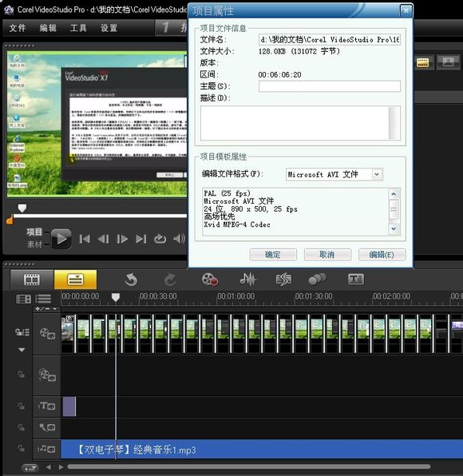Viewport: 463px width, 476px height.
Task: Click the 确定 button in the dialog
Action: pos(273,255)
